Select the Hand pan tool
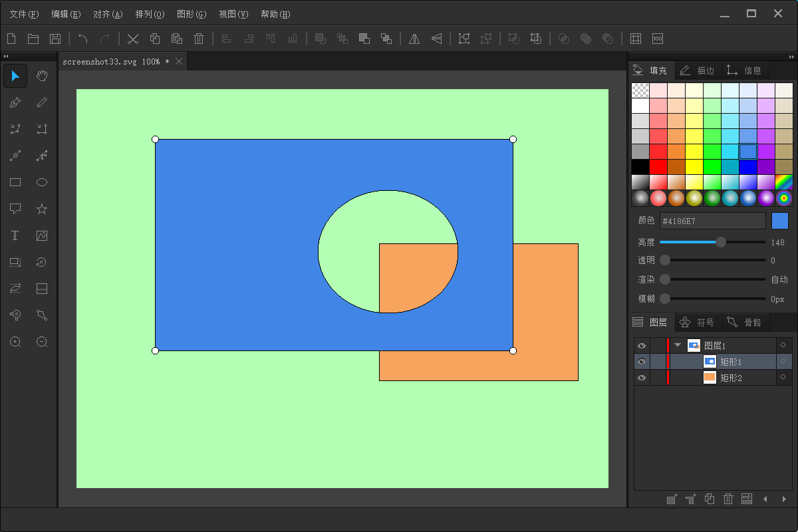 (42, 76)
